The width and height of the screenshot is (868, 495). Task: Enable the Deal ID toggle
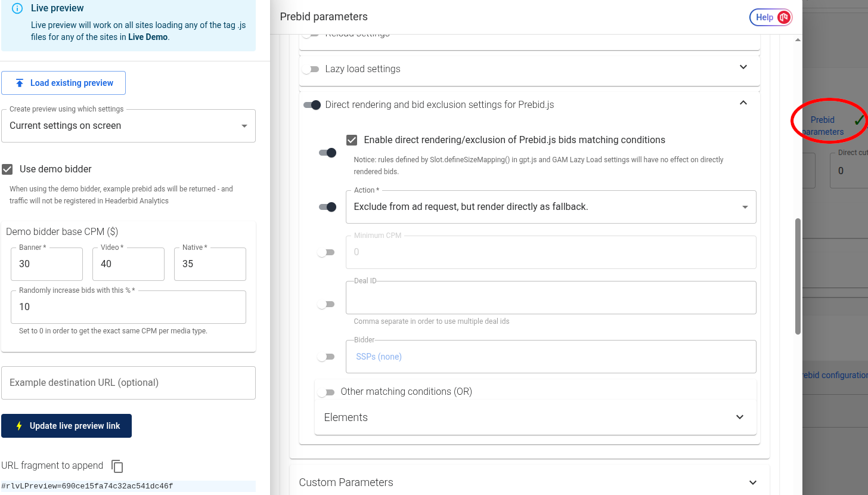[325, 304]
